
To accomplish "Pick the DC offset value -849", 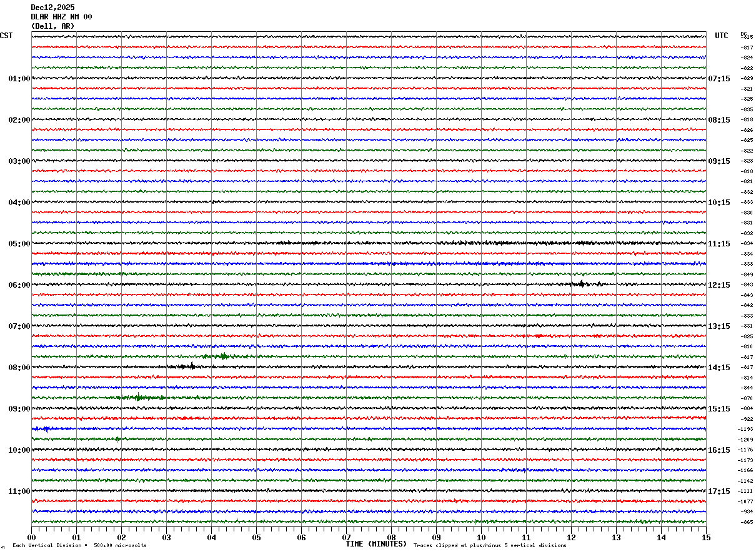I will pyautogui.click(x=747, y=274).
